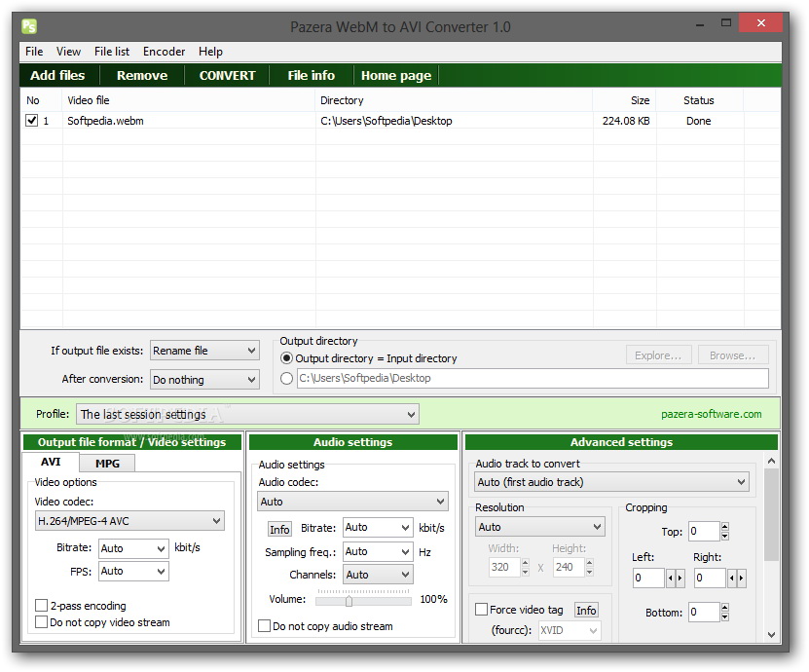Open the Encoder menu

(x=165, y=52)
